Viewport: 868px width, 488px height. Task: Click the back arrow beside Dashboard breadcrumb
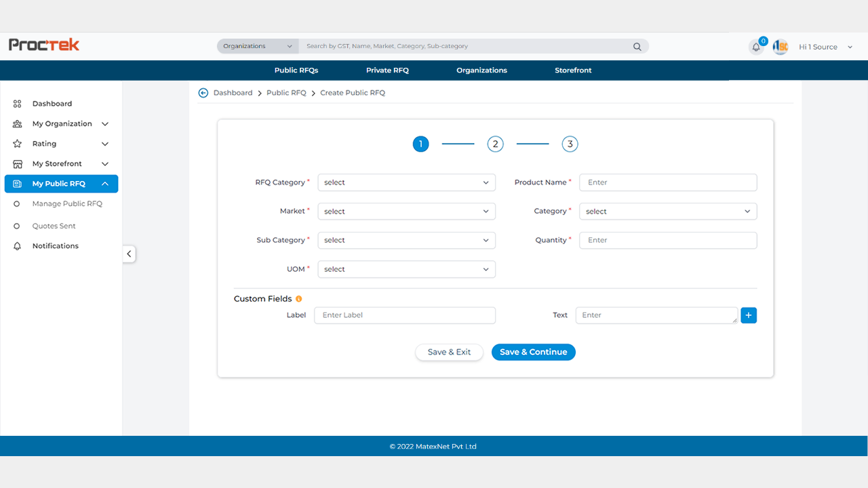(203, 93)
